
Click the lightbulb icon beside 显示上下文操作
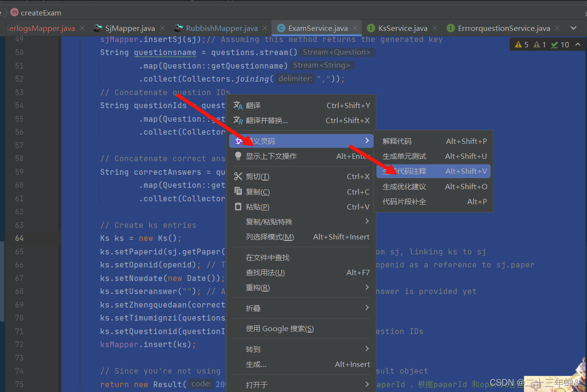pyautogui.click(x=238, y=156)
